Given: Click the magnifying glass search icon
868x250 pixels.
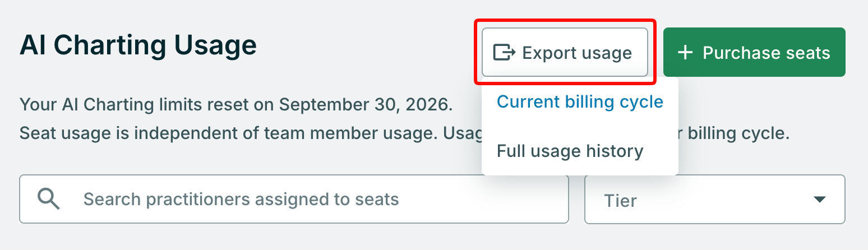Looking at the screenshot, I should click(x=49, y=198).
